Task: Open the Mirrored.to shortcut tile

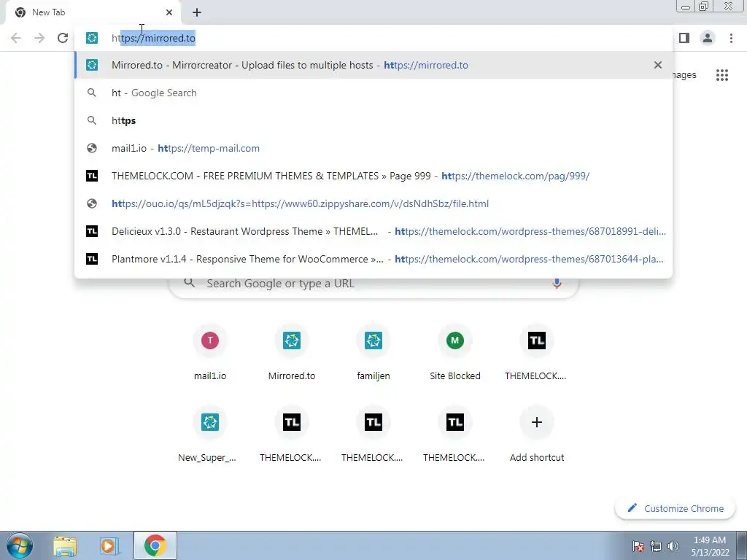Action: click(292, 354)
